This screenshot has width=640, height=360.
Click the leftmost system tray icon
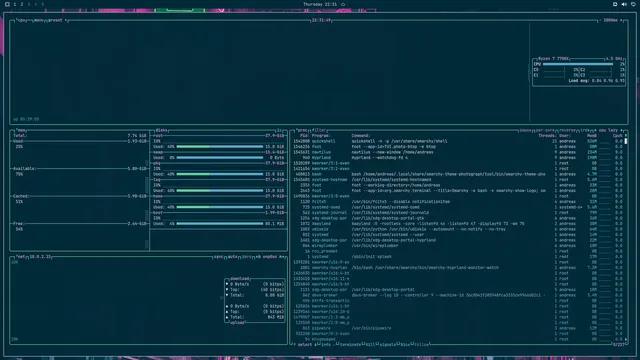(615, 4)
